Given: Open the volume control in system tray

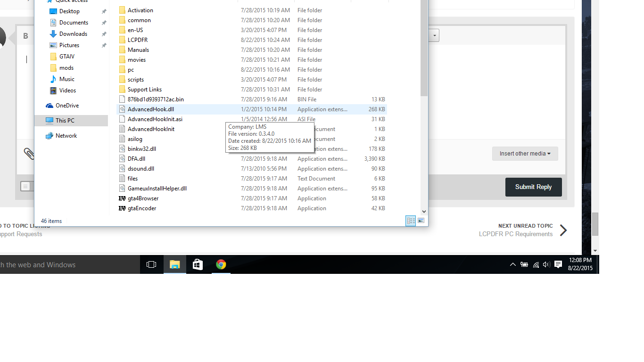Looking at the screenshot, I should coord(546,264).
